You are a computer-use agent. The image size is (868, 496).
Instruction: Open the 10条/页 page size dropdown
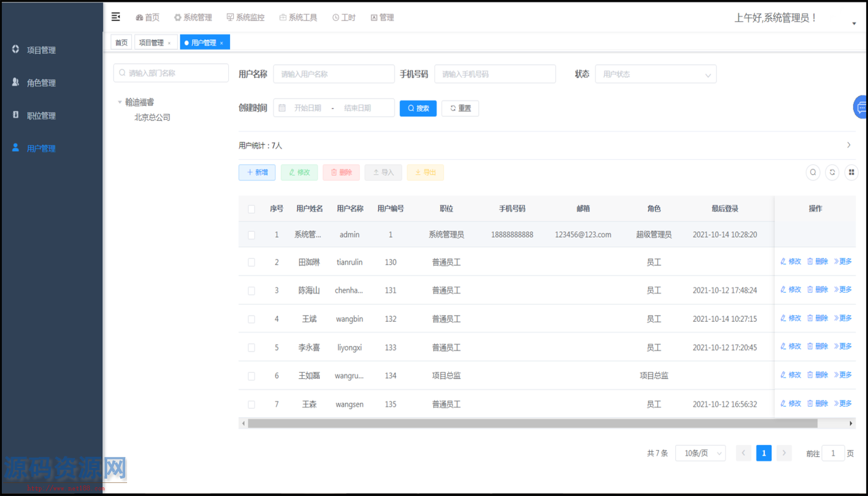[700, 453]
